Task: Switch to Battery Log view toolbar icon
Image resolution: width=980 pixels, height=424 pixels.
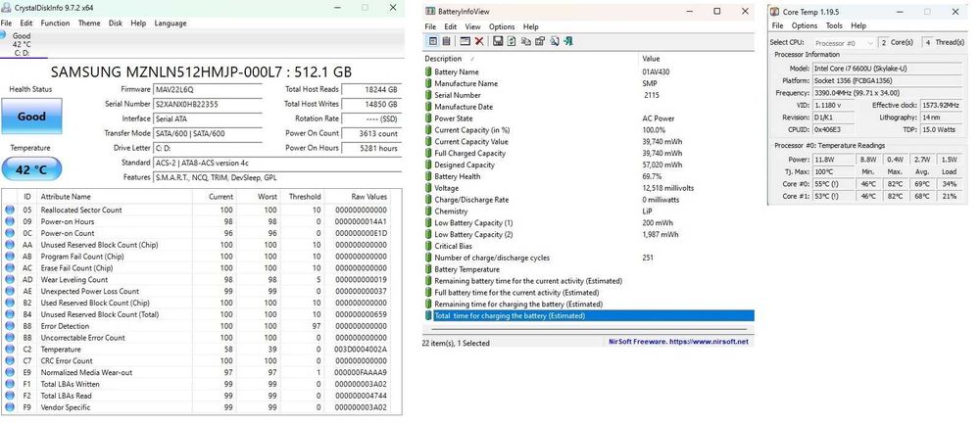Action: point(446,41)
